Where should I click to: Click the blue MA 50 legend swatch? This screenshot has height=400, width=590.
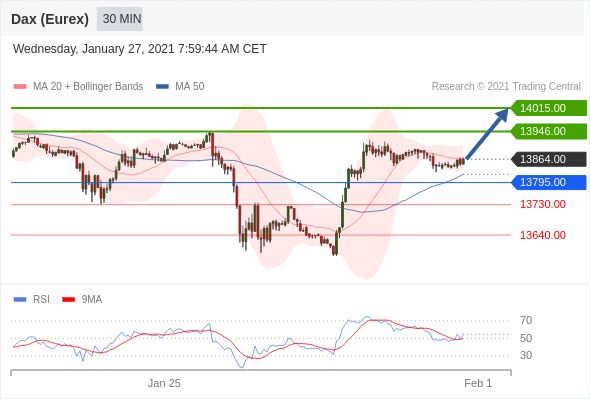[162, 87]
